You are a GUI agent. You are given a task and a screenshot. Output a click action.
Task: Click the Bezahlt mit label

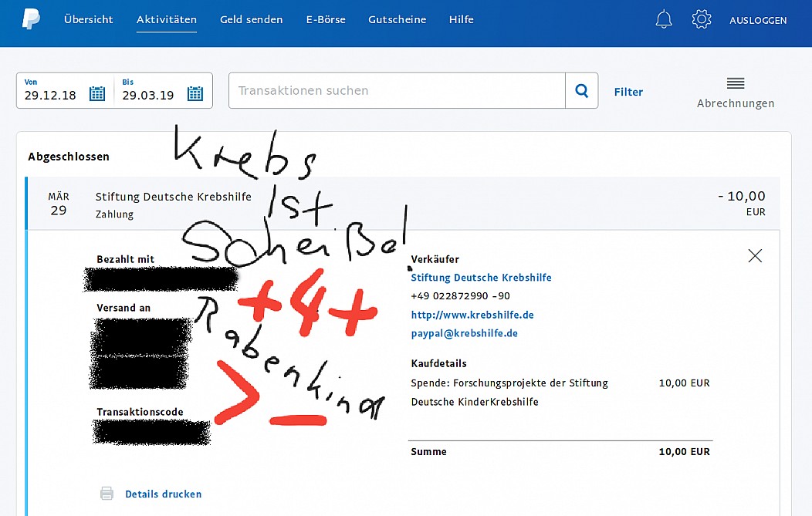[125, 259]
